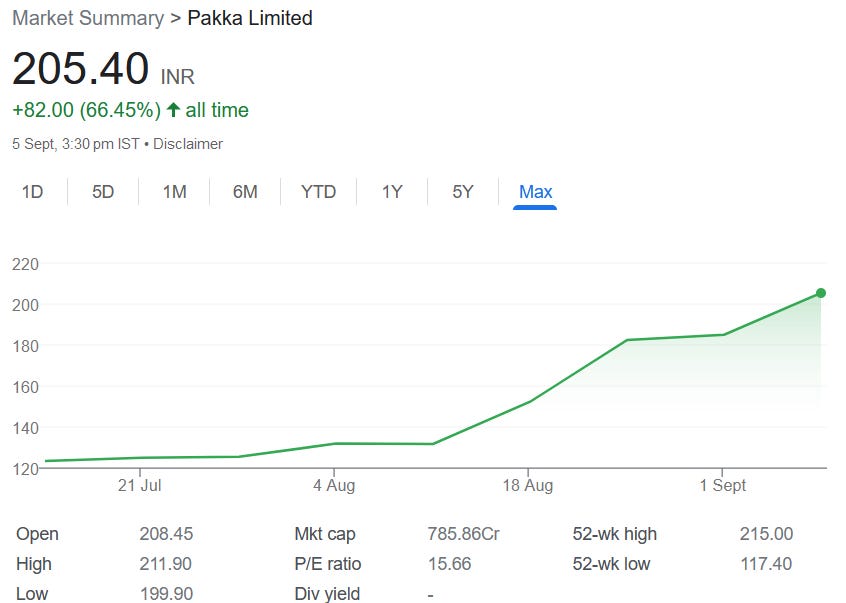
Task: Click the 18 Aug axis label
Action: click(528, 485)
